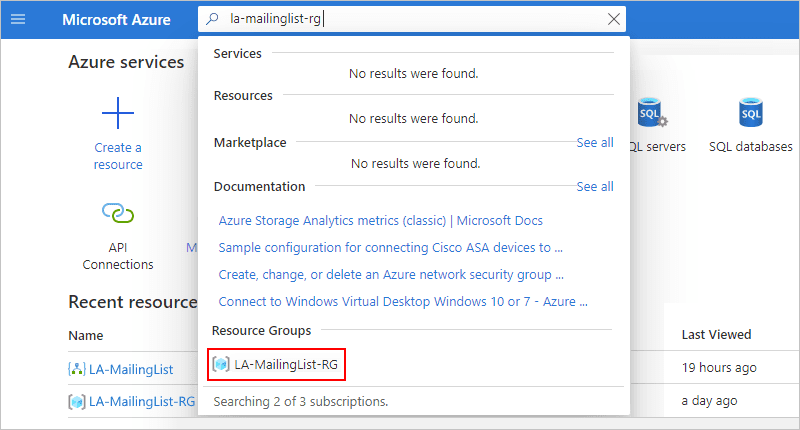
Task: Open network security group documentation link
Action: [391, 274]
